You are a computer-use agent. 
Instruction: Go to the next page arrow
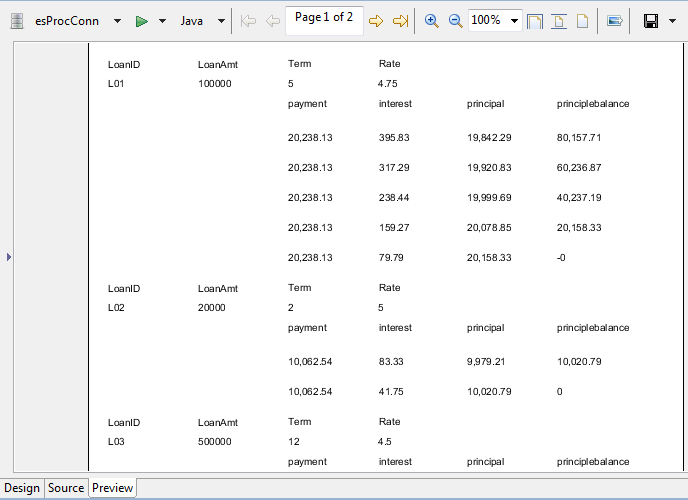coord(377,21)
